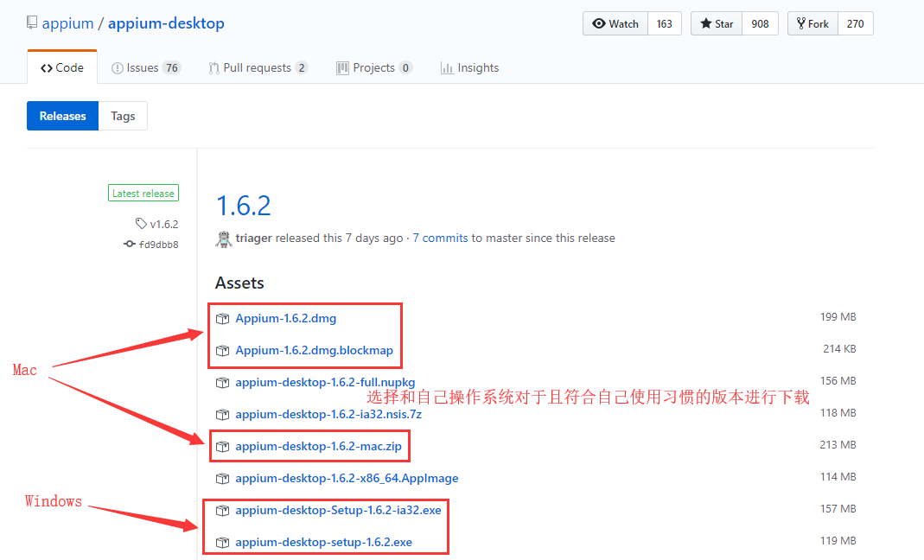Screen dimensions: 924x560
Task: Star the repository with the Star button
Action: click(x=717, y=23)
